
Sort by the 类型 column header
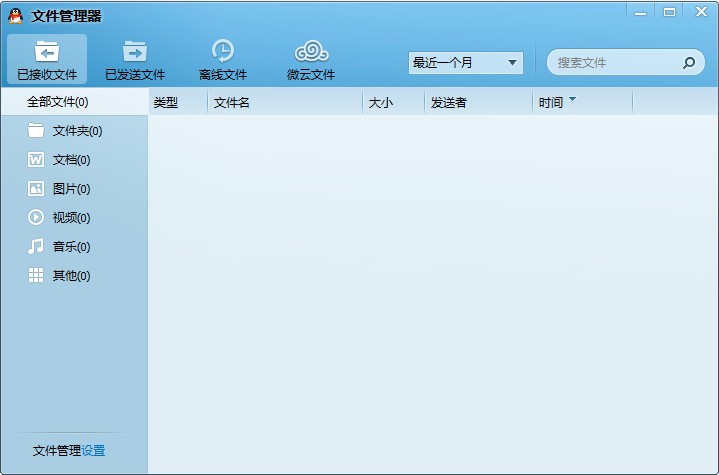click(x=178, y=102)
